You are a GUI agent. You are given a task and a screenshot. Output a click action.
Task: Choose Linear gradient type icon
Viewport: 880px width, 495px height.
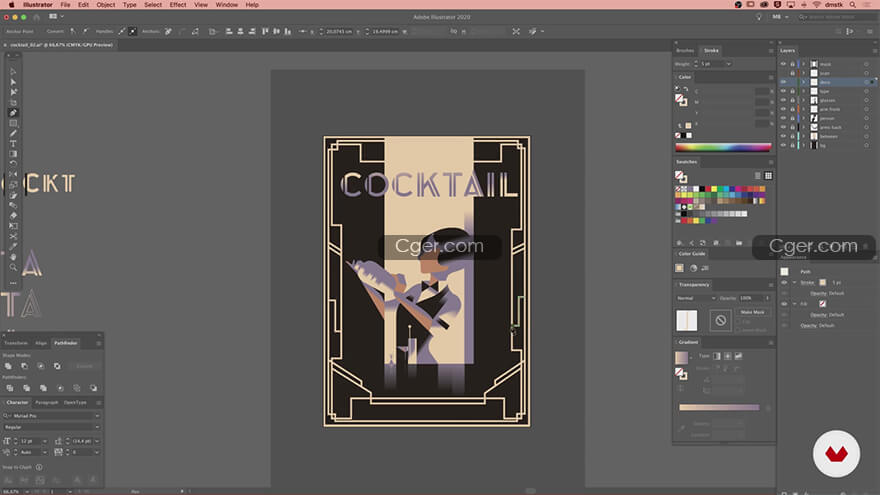pos(717,356)
